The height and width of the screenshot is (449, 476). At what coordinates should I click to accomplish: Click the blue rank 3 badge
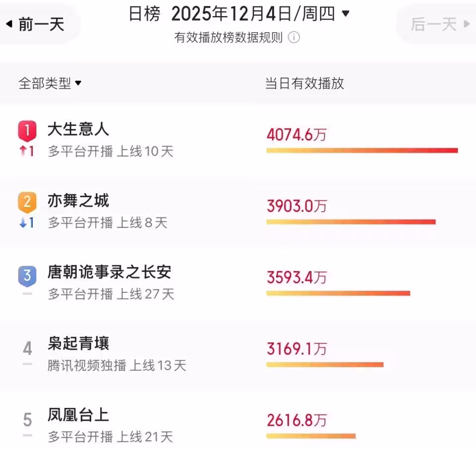(x=27, y=275)
